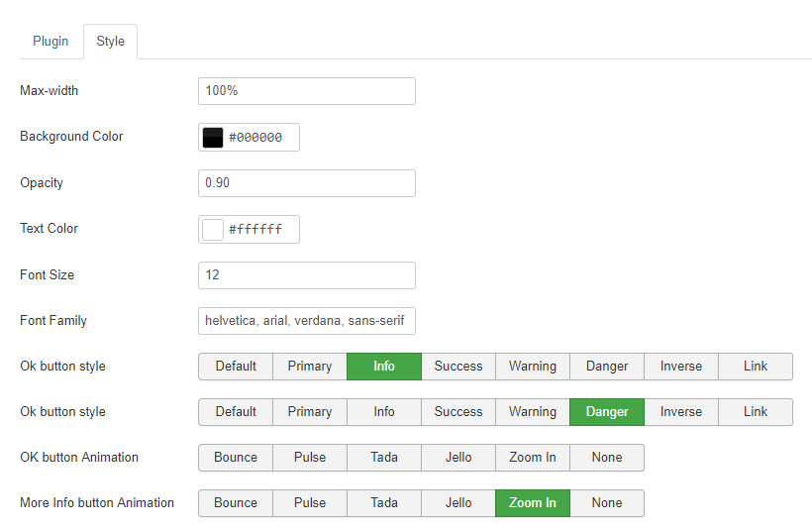812x531 pixels.
Task: Click the Text Color hex value field
Action: 259,230
